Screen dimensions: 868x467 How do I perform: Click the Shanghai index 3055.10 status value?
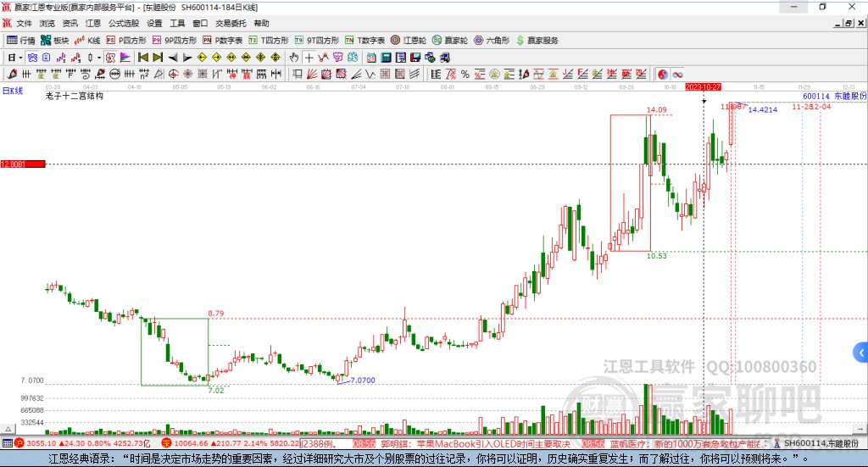tap(42, 444)
